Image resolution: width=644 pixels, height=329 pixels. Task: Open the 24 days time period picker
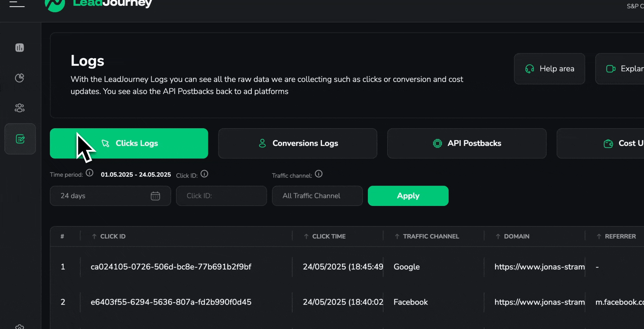[x=110, y=196]
